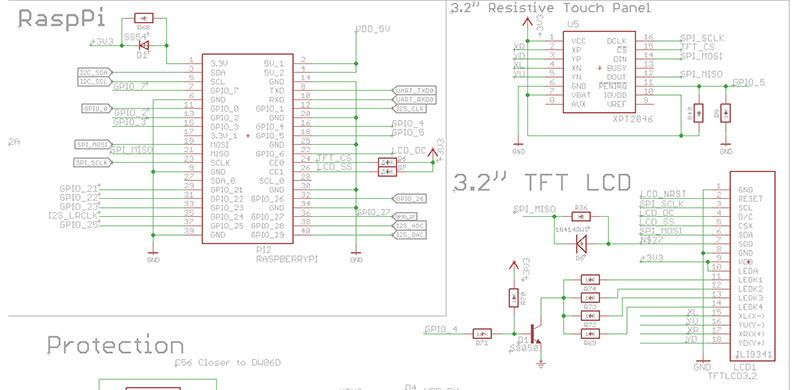
Task: Select the I2S_DAC net label tag
Action: pyautogui.click(x=410, y=235)
